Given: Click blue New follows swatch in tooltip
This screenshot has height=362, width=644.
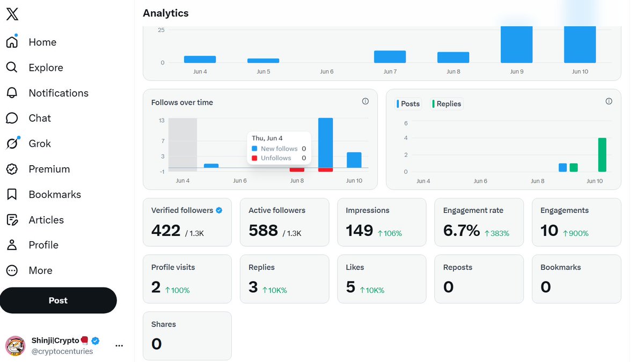Looking at the screenshot, I should coord(255,149).
